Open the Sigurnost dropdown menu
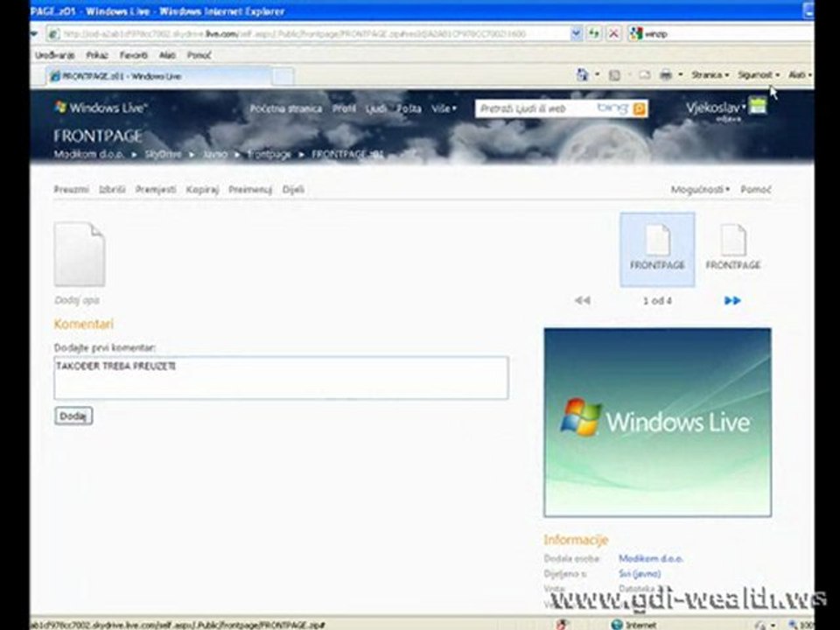 (x=759, y=75)
